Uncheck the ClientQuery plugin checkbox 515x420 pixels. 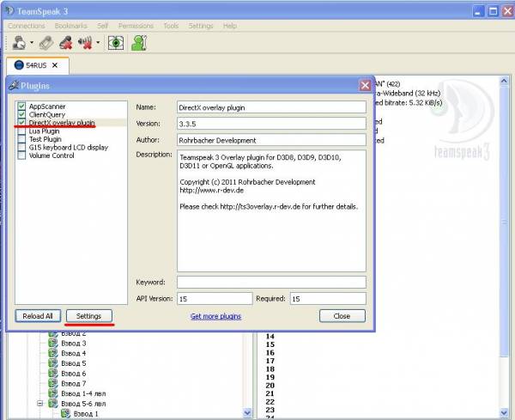[21, 114]
